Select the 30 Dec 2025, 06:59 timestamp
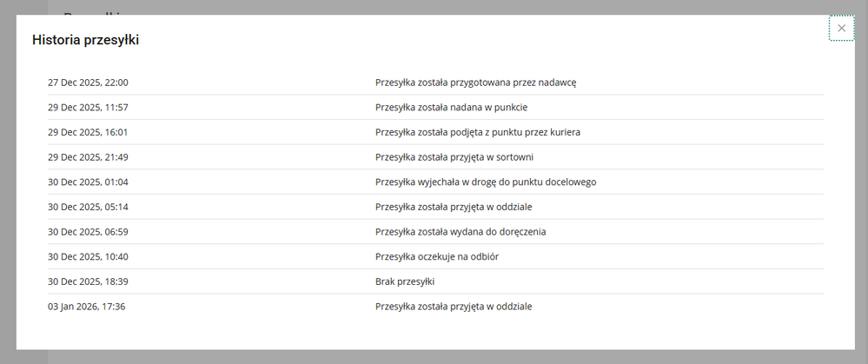868x364 pixels. tap(88, 232)
